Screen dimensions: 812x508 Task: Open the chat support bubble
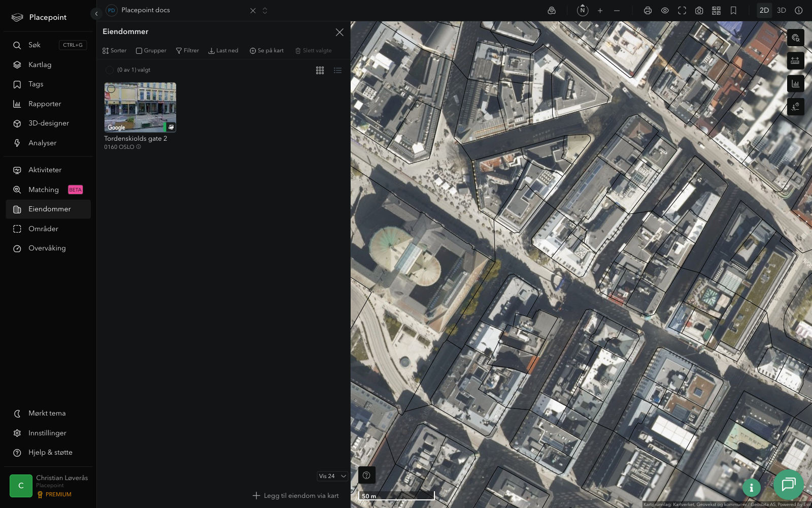[x=788, y=484]
